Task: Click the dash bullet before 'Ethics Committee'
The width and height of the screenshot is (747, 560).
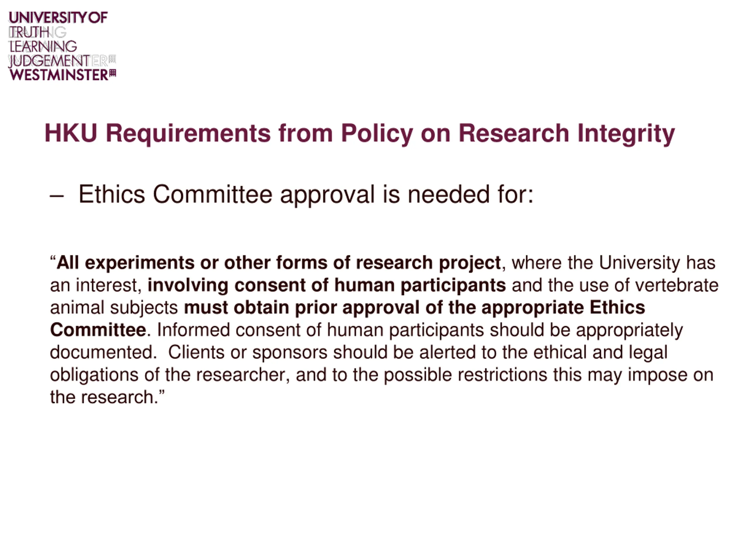Action: [x=57, y=196]
